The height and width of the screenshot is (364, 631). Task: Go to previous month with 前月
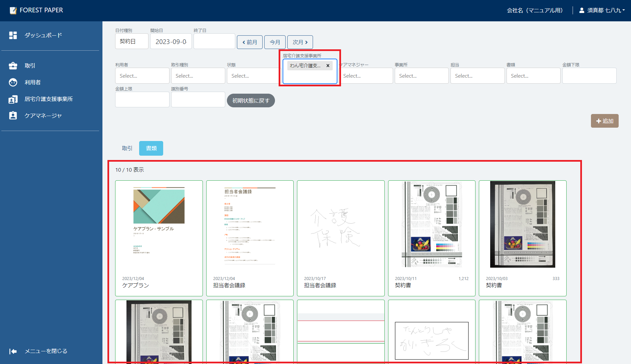pos(250,42)
